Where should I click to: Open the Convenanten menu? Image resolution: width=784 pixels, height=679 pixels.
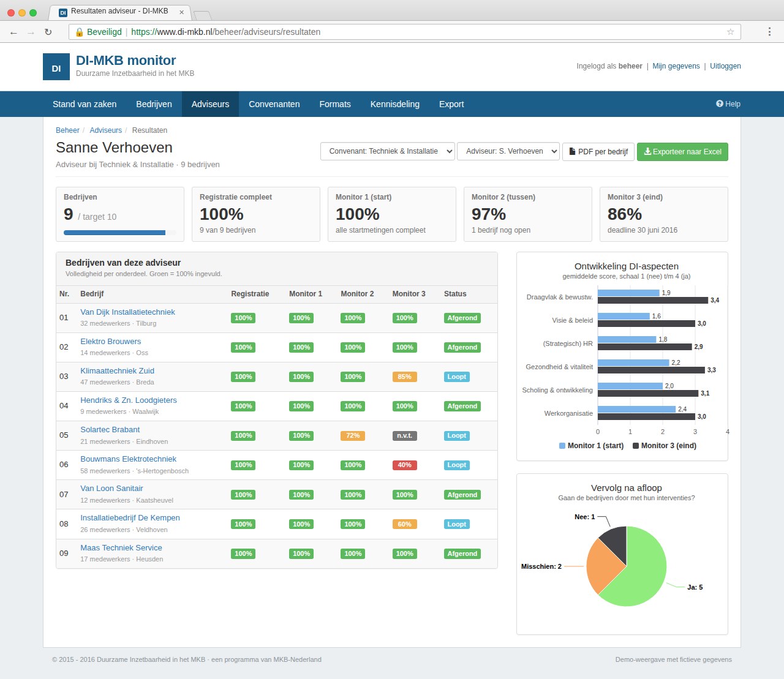[274, 104]
